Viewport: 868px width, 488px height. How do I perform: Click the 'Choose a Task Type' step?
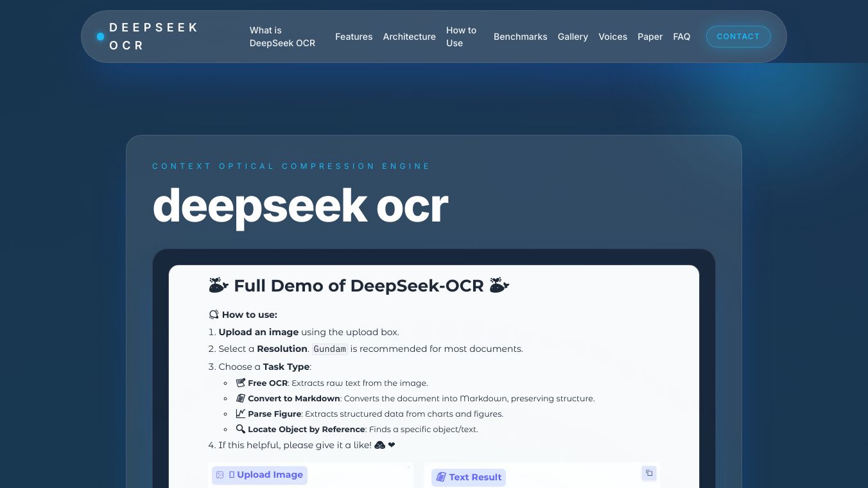click(x=265, y=367)
